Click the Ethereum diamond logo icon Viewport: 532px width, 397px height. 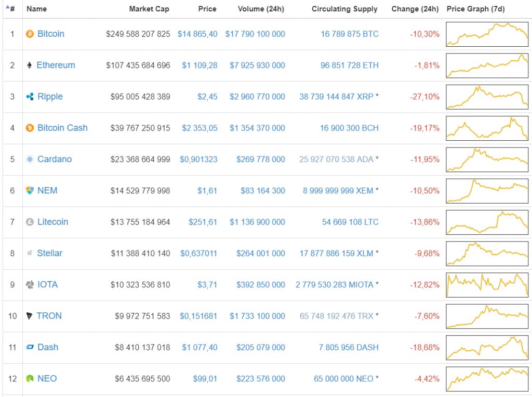(x=29, y=65)
